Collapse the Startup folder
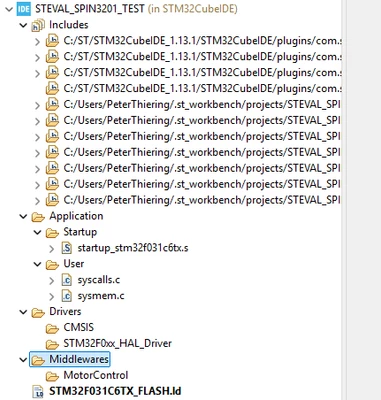Screen dimensions: 381x400 click(37, 232)
